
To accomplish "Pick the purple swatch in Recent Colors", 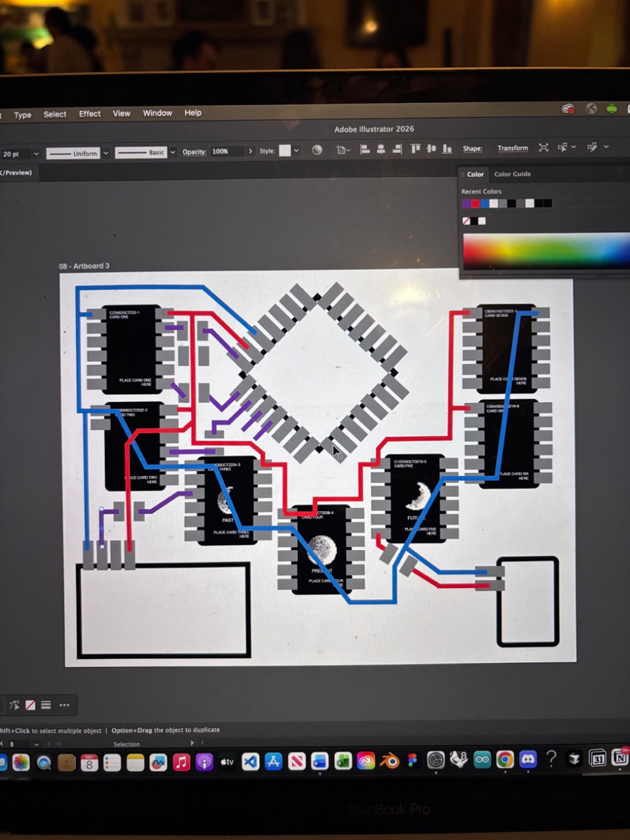I will coord(466,204).
